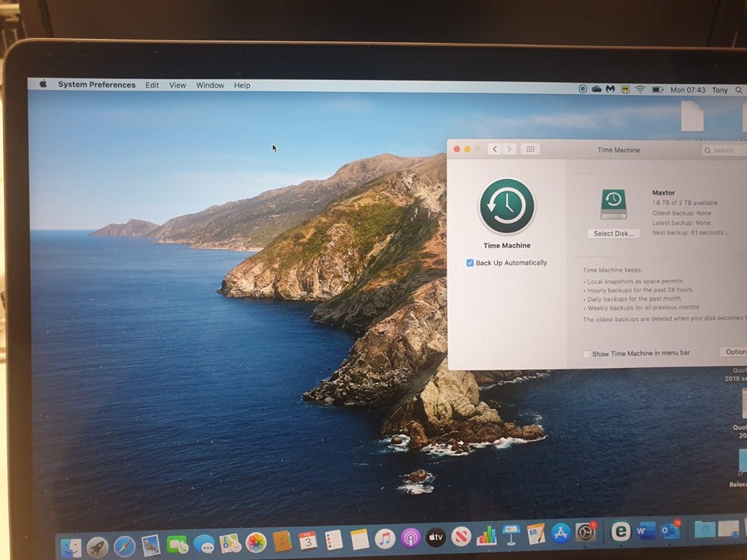This screenshot has height=560, width=747.
Task: Open Launchpad from the Dock
Action: 98,547
